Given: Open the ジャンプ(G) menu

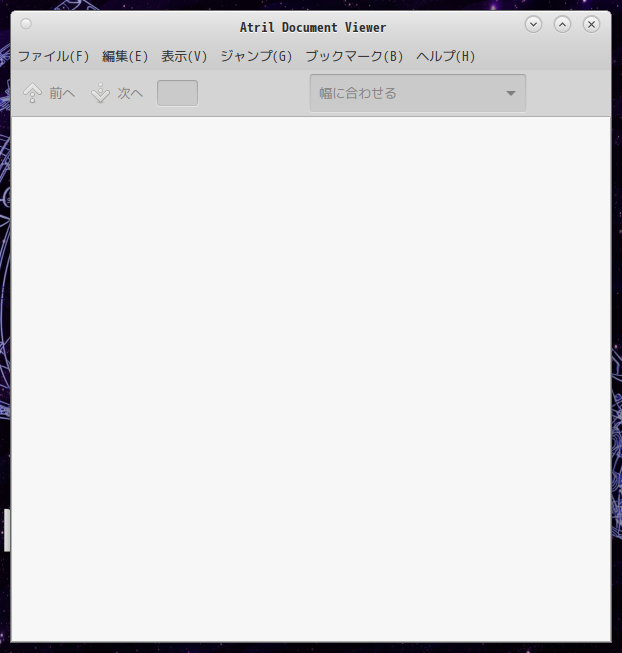Looking at the screenshot, I should tap(256, 56).
